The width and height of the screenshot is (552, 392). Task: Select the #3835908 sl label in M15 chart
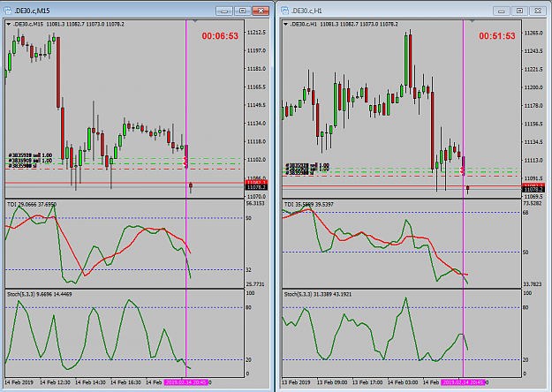coord(23,165)
